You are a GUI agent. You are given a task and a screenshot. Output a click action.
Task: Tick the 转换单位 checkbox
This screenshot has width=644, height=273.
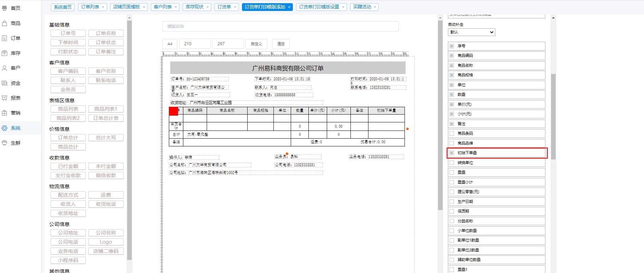(451, 163)
